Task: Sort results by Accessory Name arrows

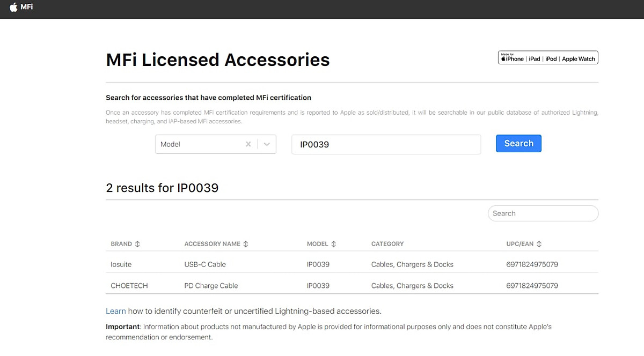Action: pyautogui.click(x=246, y=244)
